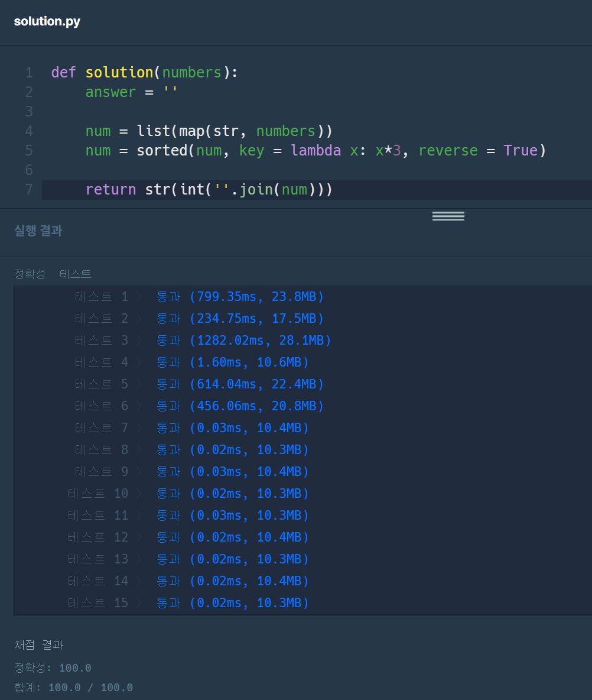Image resolution: width=592 pixels, height=700 pixels.
Task: Click the 테스트 15 row label
Action: pos(98,602)
